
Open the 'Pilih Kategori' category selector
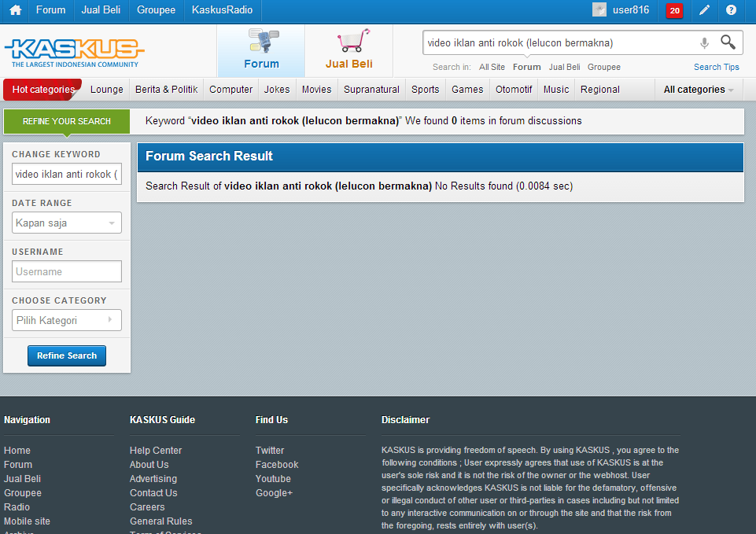(67, 321)
